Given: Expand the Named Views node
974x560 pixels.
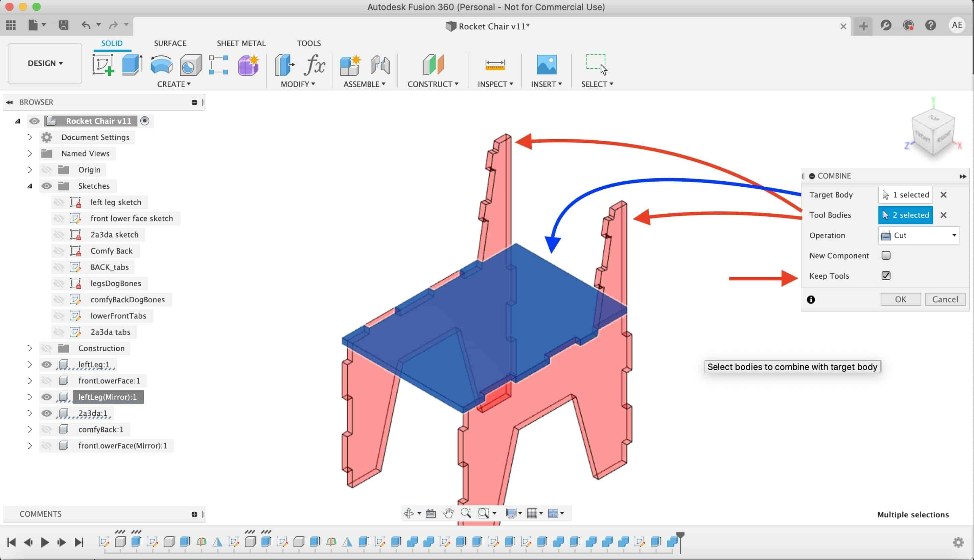Looking at the screenshot, I should click(x=29, y=154).
